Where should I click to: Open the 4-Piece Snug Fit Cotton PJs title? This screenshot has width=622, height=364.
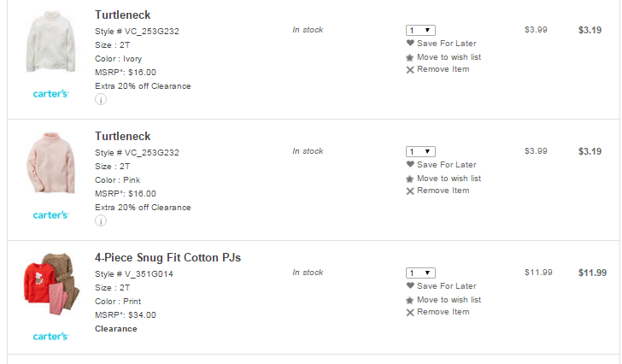pyautogui.click(x=167, y=257)
